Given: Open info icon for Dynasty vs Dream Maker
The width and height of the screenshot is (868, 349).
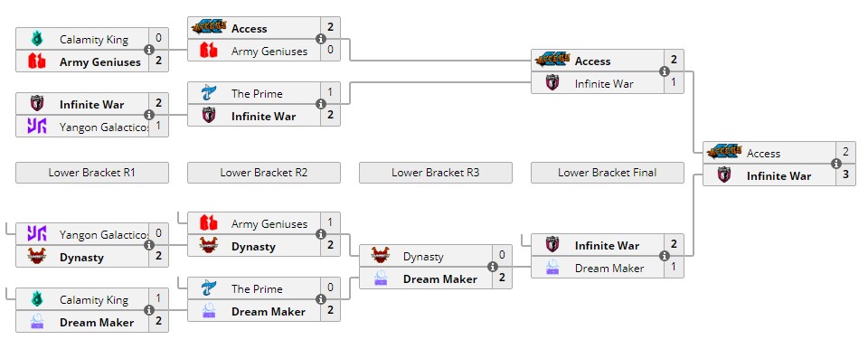Looking at the screenshot, I should pyautogui.click(x=492, y=267).
